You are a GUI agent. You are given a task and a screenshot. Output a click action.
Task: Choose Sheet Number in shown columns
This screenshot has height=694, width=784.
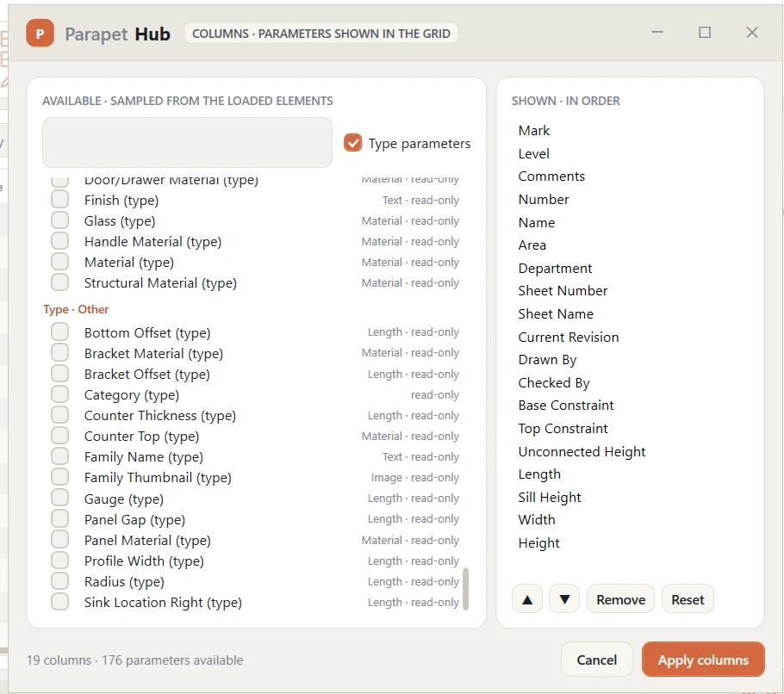tap(563, 291)
